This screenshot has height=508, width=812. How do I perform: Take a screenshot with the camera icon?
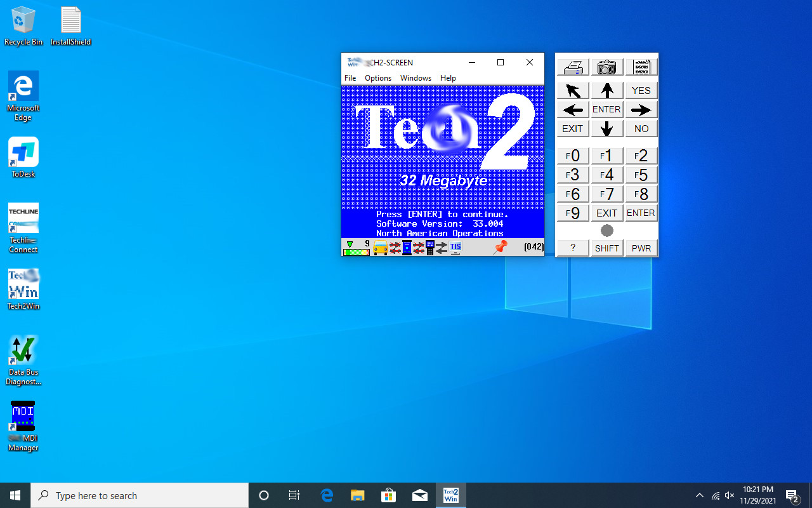pyautogui.click(x=606, y=66)
